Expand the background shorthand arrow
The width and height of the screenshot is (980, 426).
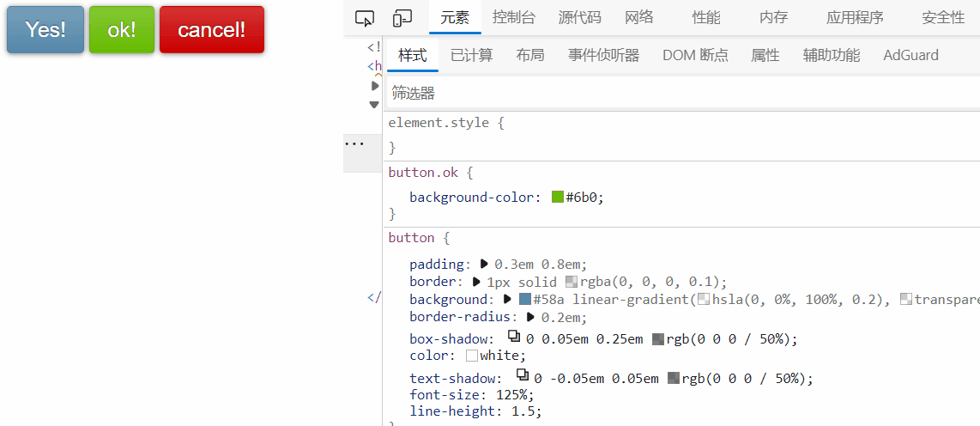pos(507,299)
